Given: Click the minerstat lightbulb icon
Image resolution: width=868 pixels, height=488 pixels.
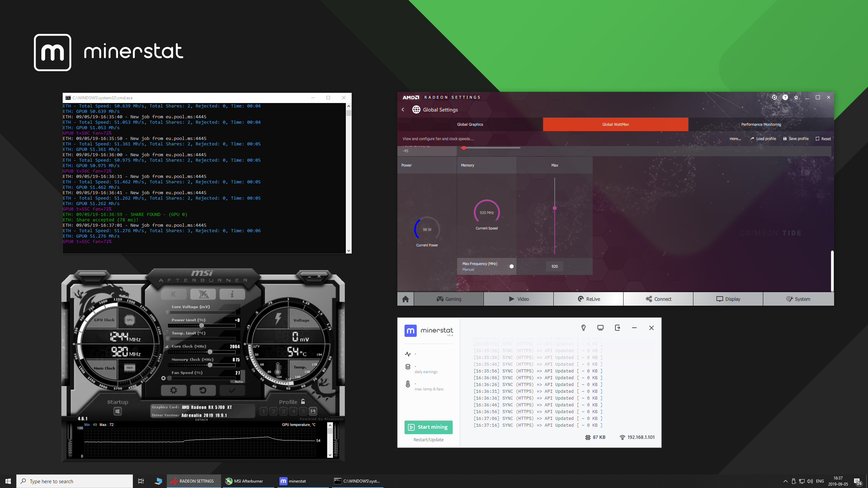Looking at the screenshot, I should tap(584, 328).
